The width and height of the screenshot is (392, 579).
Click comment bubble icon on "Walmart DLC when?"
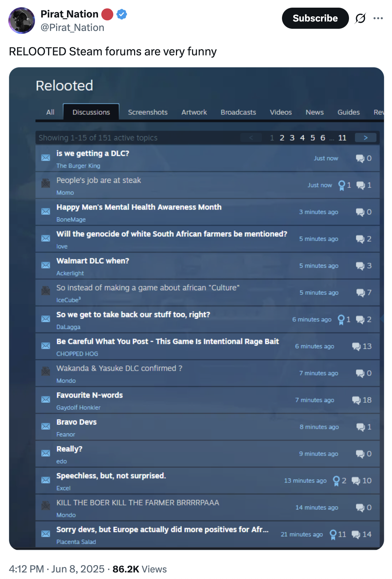coord(360,266)
